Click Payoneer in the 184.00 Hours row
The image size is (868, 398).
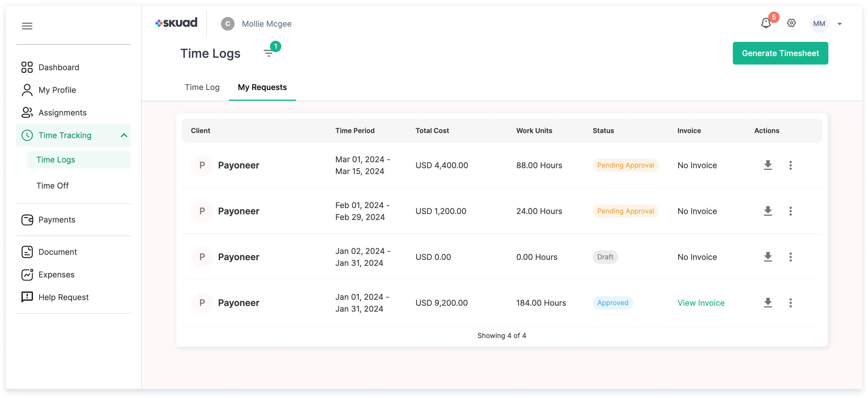click(x=238, y=303)
